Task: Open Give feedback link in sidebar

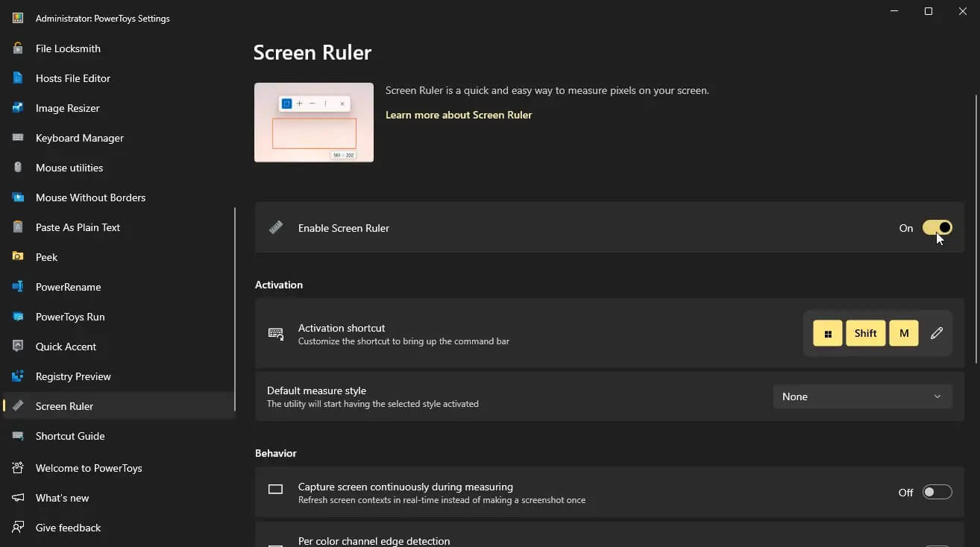Action: 119,528
